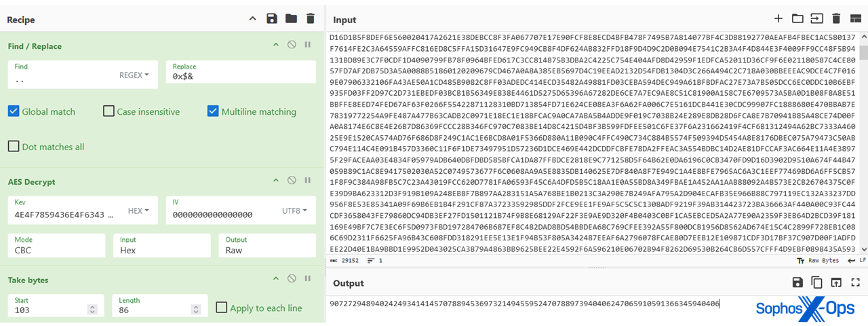
Task: Open the REGEX find type dropdown
Action: (134, 75)
